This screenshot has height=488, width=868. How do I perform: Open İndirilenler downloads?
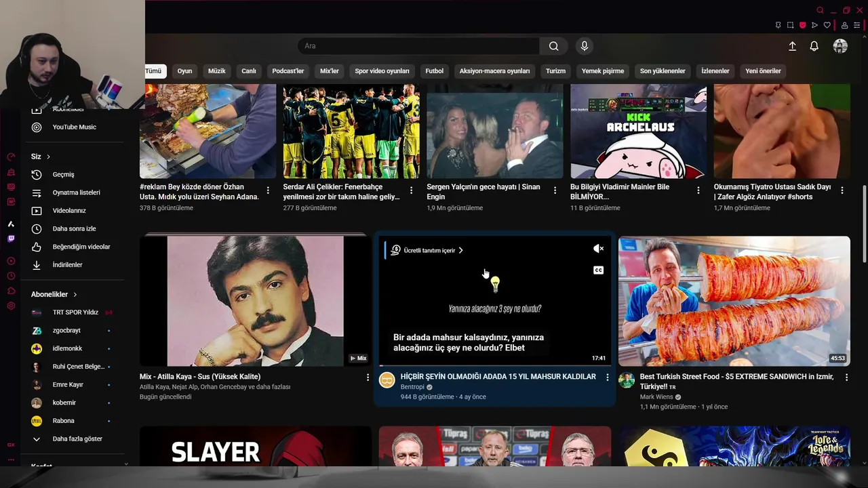(75, 265)
